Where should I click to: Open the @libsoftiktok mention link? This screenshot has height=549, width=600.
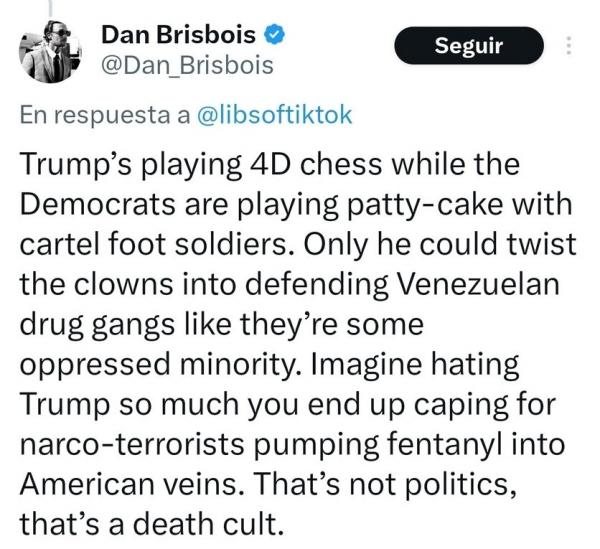(274, 115)
